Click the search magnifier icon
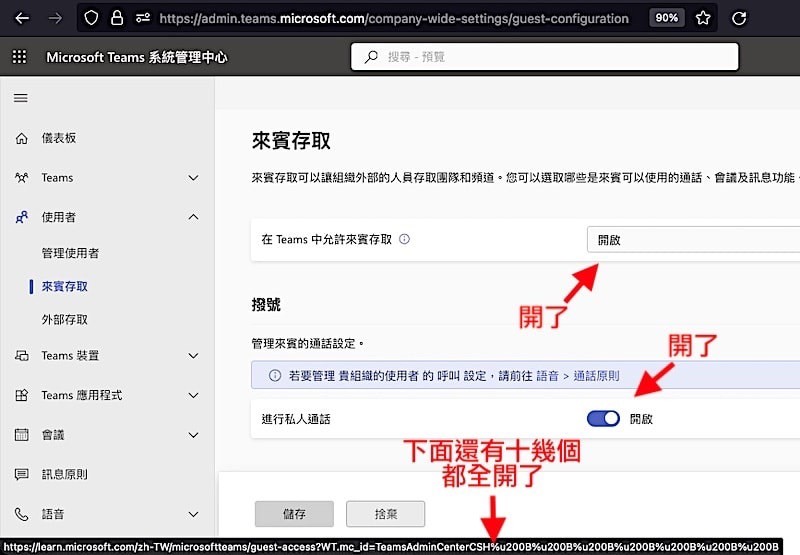The width and height of the screenshot is (800, 555). click(x=371, y=57)
